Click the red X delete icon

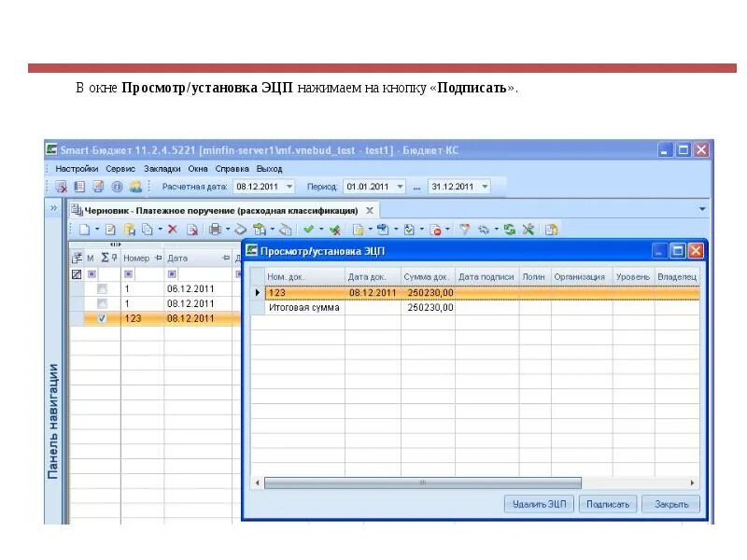tap(173, 230)
